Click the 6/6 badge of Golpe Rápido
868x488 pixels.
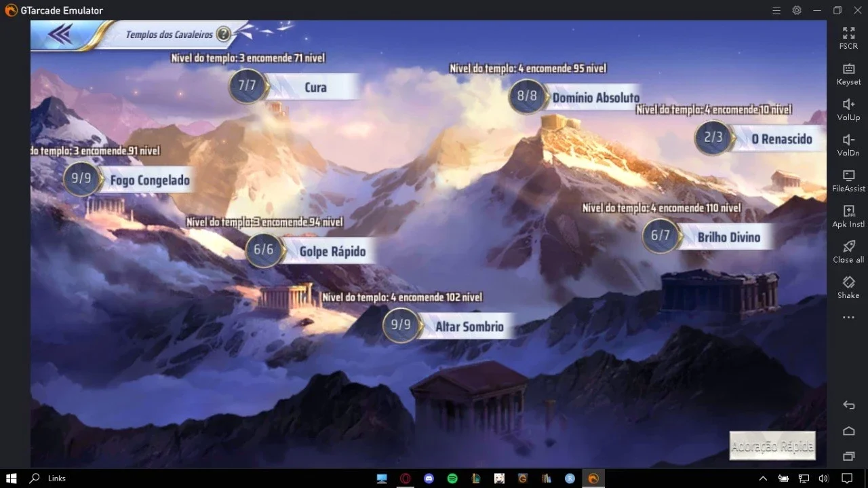[263, 250]
